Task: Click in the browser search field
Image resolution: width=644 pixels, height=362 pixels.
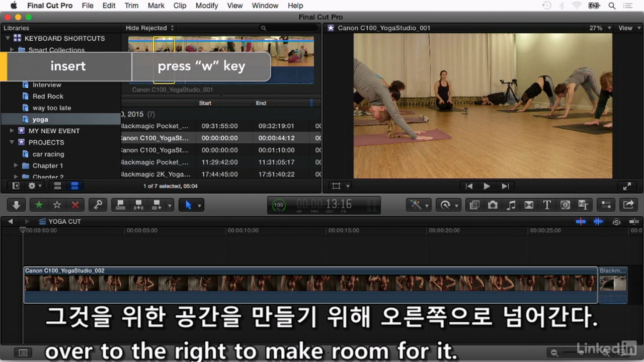Action: pyautogui.click(x=289, y=28)
